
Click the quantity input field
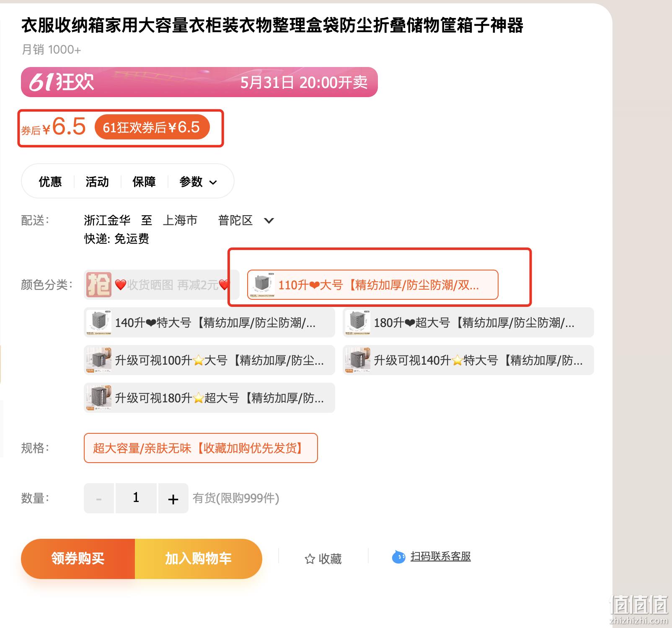pos(136,498)
